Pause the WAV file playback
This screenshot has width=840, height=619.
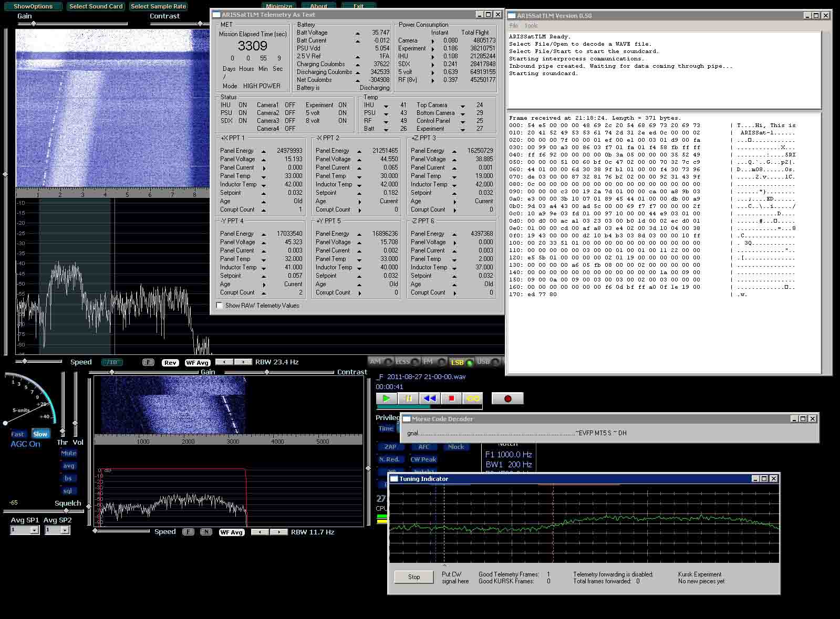pyautogui.click(x=408, y=398)
